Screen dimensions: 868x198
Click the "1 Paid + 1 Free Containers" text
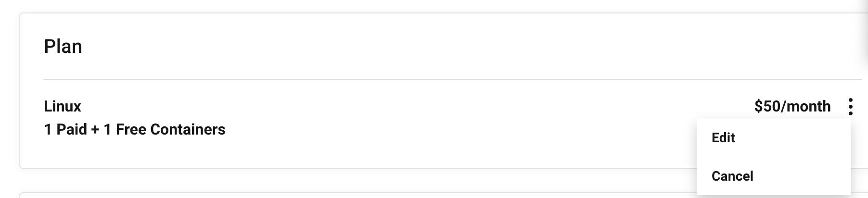coord(135,129)
